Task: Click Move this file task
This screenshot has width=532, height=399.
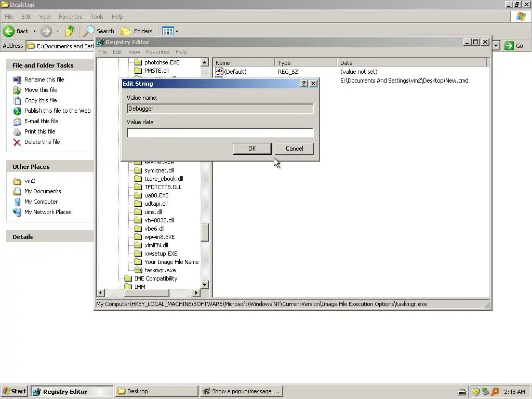Action: [x=41, y=90]
